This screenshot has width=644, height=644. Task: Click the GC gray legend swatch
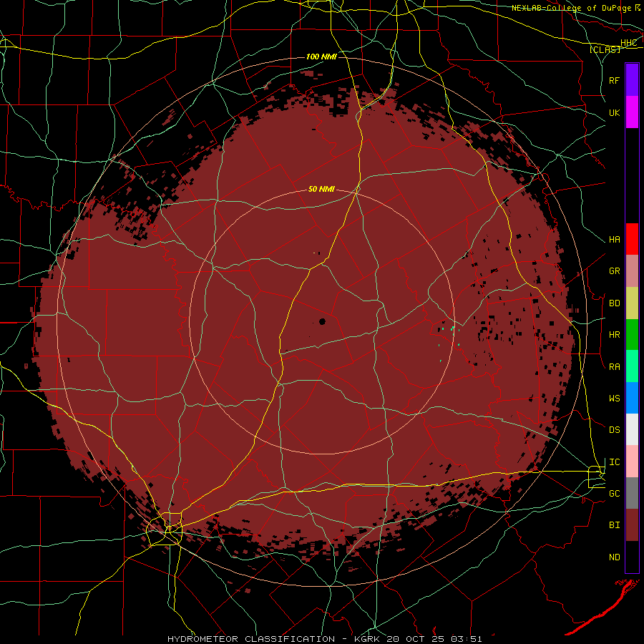point(632,493)
